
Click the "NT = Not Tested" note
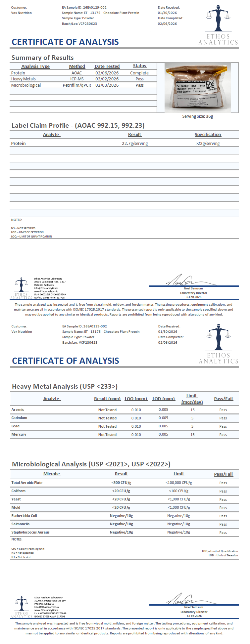point(21,557)
